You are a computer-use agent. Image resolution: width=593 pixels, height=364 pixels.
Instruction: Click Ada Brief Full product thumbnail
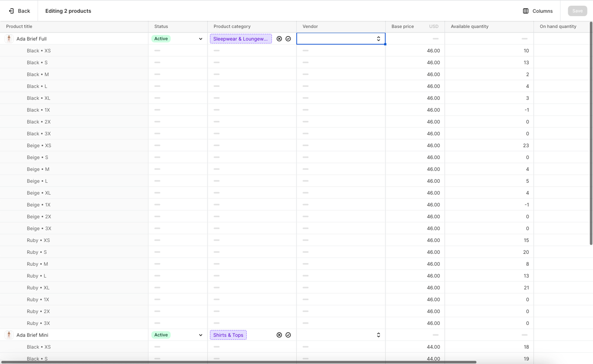(x=9, y=39)
